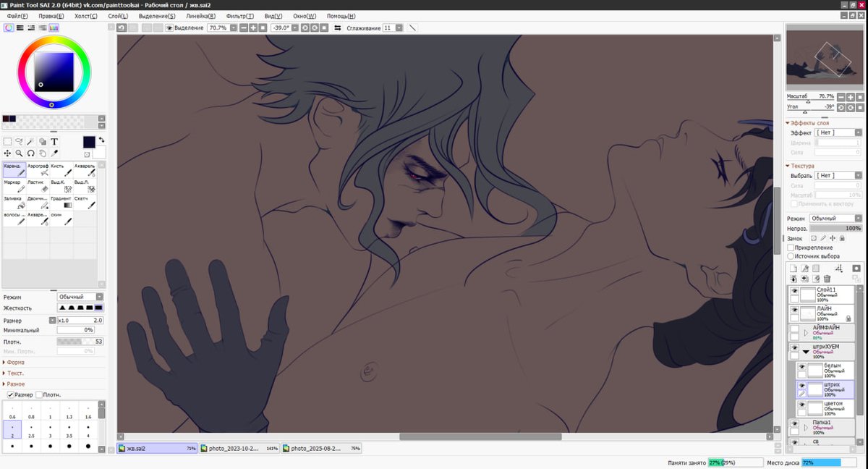The height and width of the screenshot is (469, 868).
Task: Enable the Прикрепление clipping checkbox
Action: (x=791, y=248)
